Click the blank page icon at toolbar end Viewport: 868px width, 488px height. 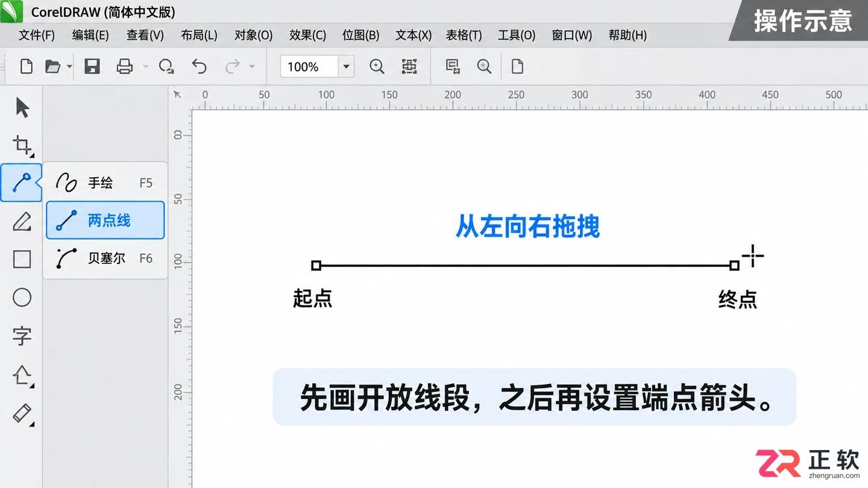[517, 66]
